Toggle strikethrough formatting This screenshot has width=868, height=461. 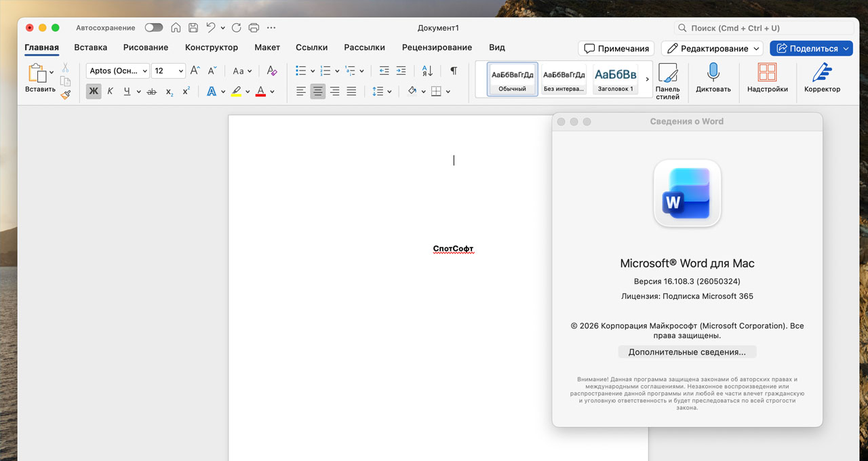pyautogui.click(x=151, y=92)
